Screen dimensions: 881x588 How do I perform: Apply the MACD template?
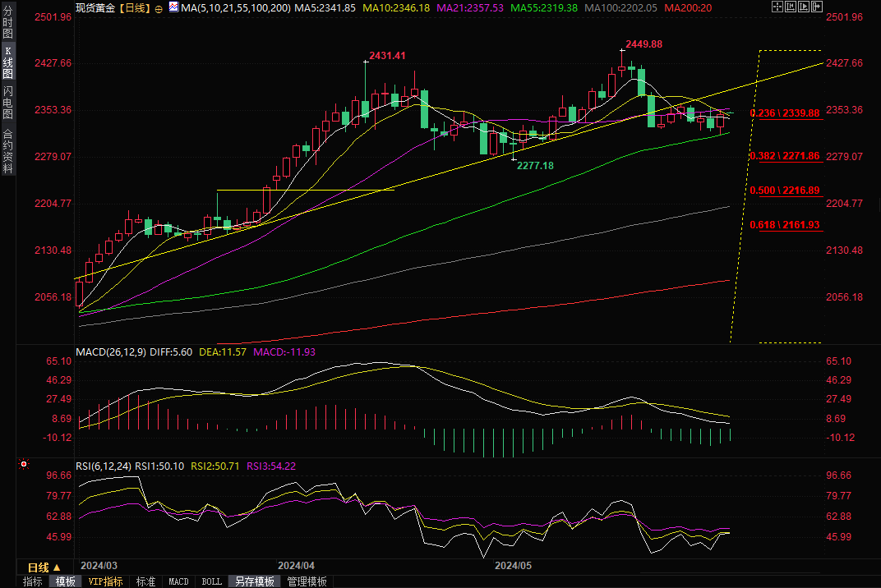[178, 581]
